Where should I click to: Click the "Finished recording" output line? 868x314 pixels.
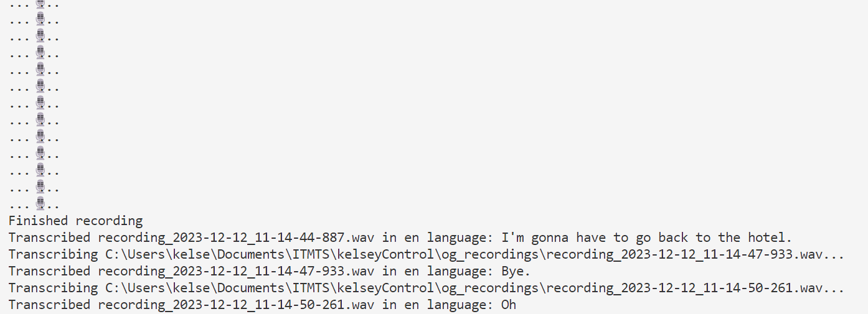coord(75,221)
